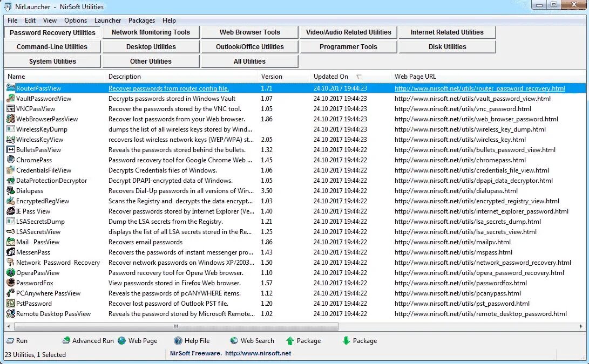The image size is (589, 364).
Task: Click Run in the bottom toolbar
Action: tap(17, 341)
